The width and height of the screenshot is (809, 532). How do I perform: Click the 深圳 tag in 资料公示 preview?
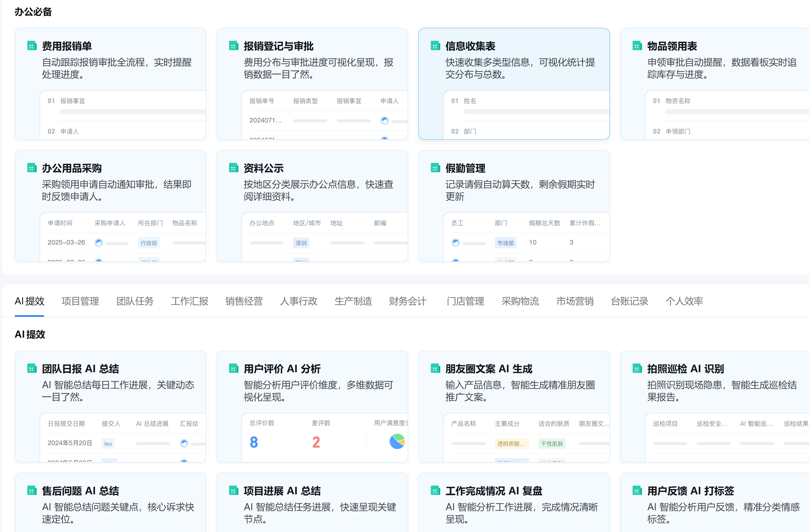pyautogui.click(x=301, y=243)
